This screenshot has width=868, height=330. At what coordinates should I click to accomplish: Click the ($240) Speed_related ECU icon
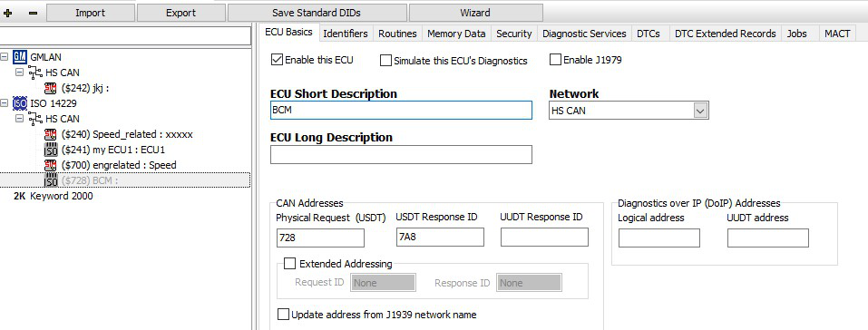pyautogui.click(x=51, y=134)
